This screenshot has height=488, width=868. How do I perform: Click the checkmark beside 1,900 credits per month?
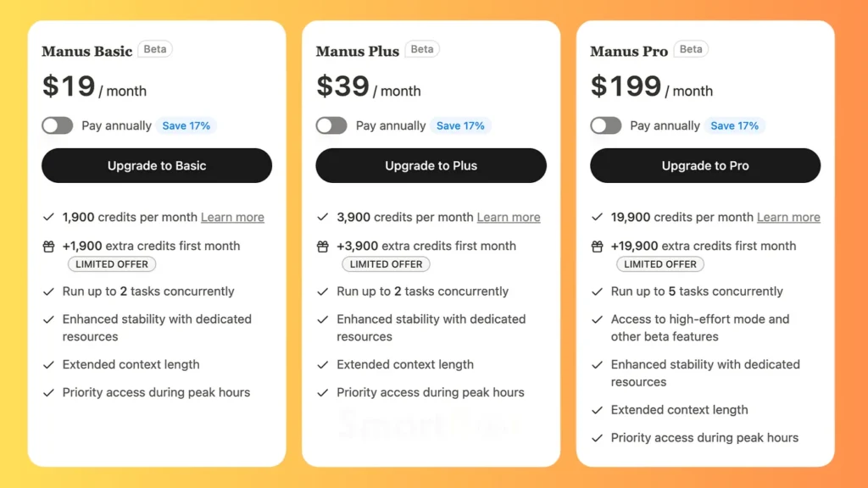pos(48,217)
